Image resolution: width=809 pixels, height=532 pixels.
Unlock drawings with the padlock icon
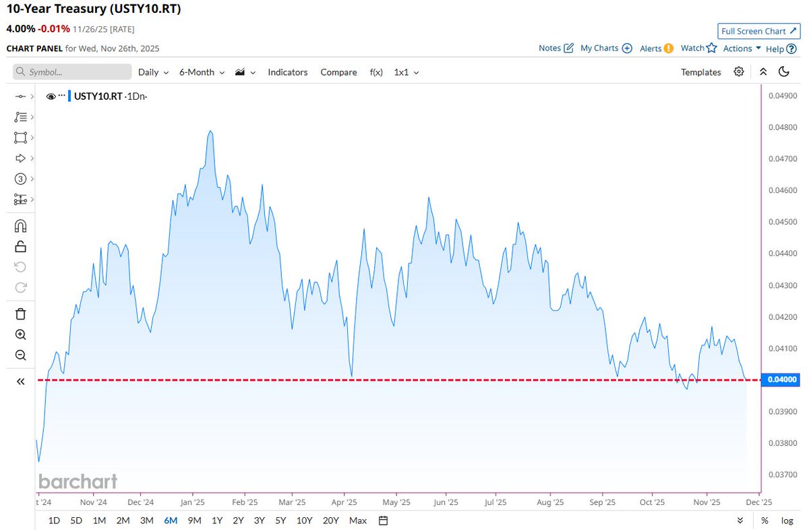click(20, 246)
